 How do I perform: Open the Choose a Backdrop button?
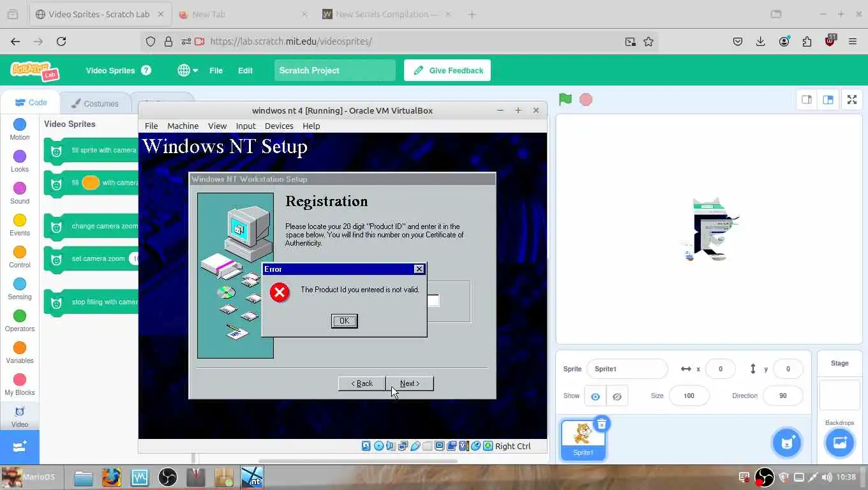point(839,443)
